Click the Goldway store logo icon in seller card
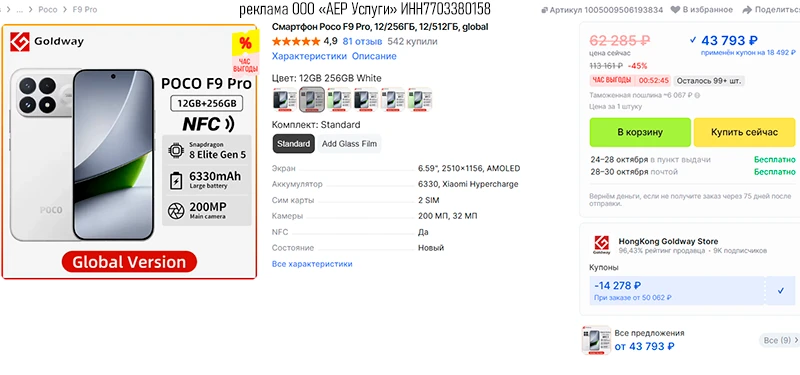Viewport: 800px width, 375px height. point(602,245)
